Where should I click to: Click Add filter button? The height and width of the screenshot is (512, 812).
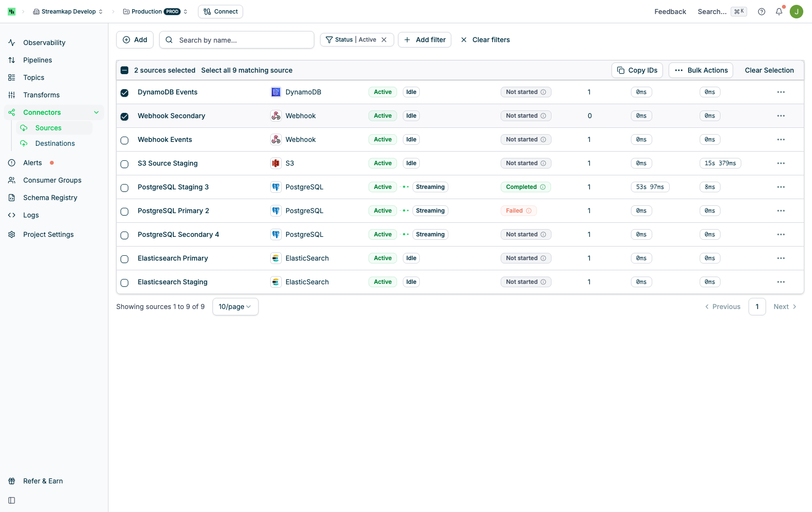click(x=425, y=40)
